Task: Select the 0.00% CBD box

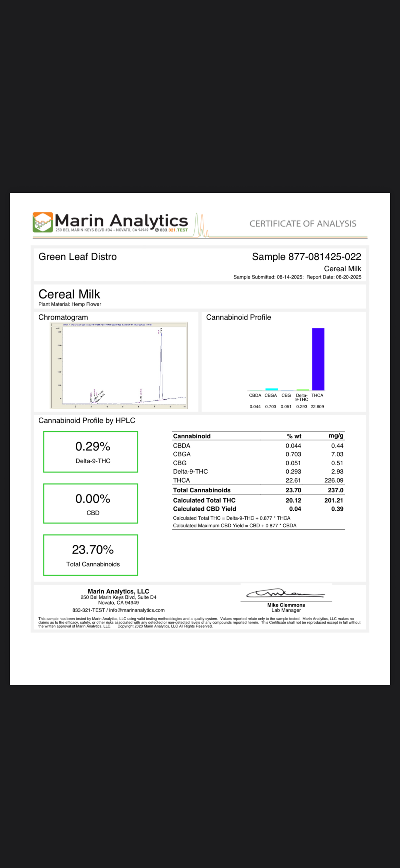Action: pos(91,503)
